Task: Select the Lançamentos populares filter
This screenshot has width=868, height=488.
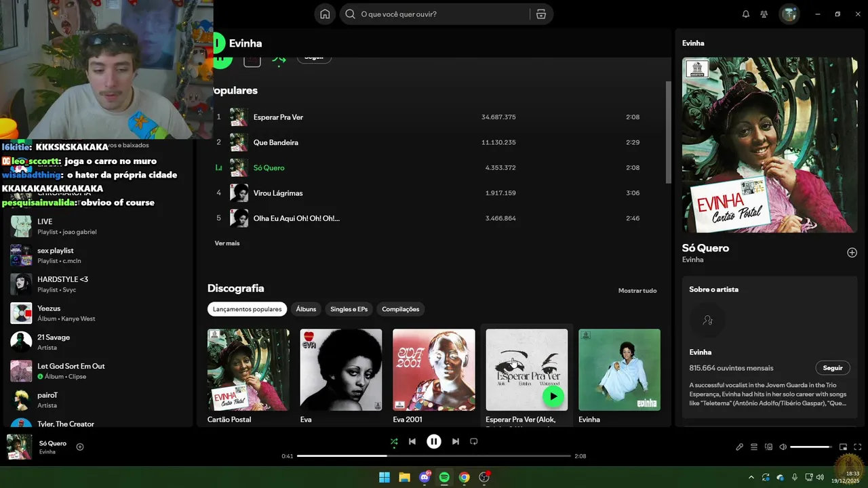Action: (248, 309)
